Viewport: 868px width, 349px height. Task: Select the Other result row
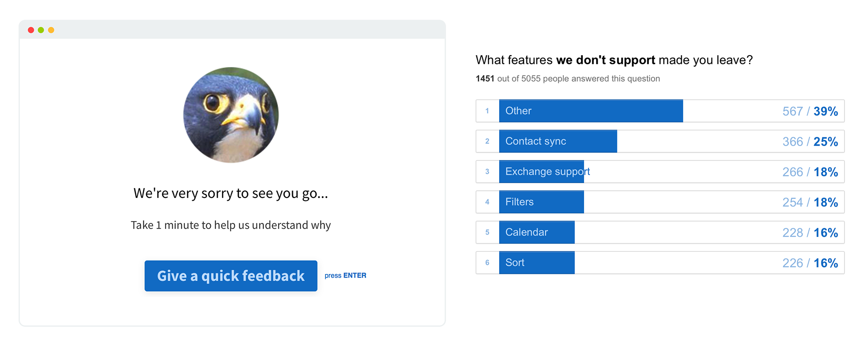click(660, 111)
